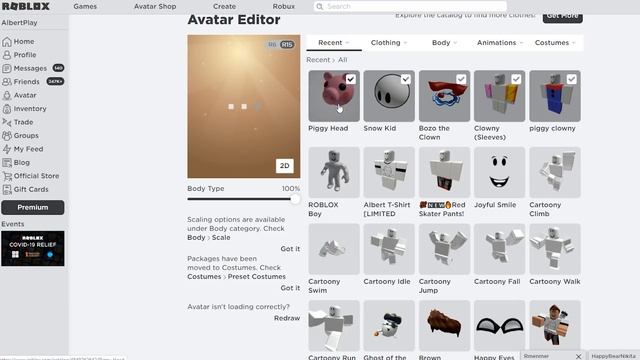This screenshot has width=640, height=360.
Task: Click the Recent breadcrumb link
Action: pos(318,60)
